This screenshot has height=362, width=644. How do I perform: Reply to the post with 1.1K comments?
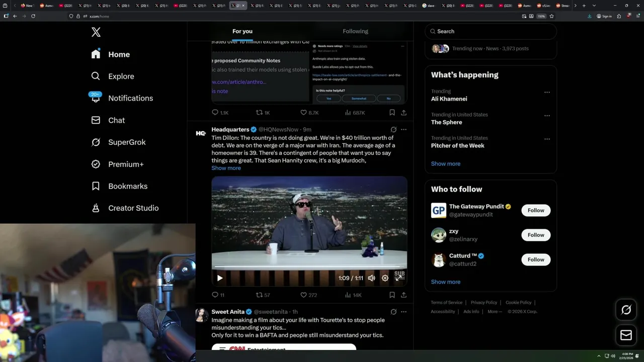220,113
